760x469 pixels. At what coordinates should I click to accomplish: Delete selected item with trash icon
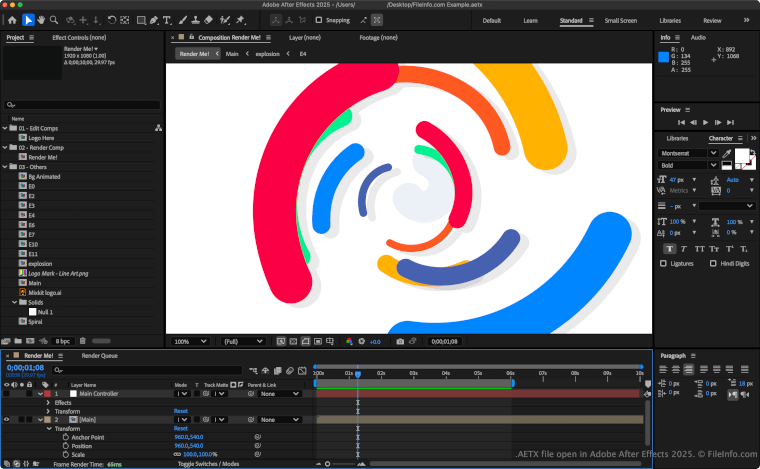coord(82,341)
